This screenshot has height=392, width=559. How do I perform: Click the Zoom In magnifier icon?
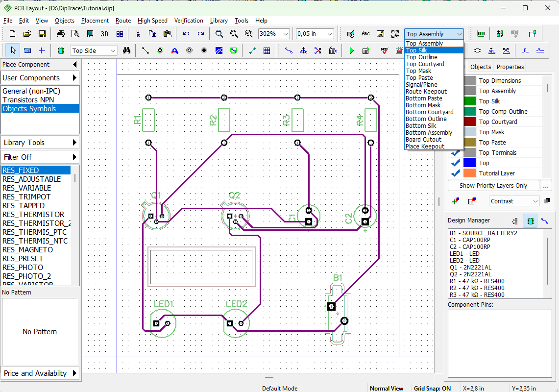point(219,34)
